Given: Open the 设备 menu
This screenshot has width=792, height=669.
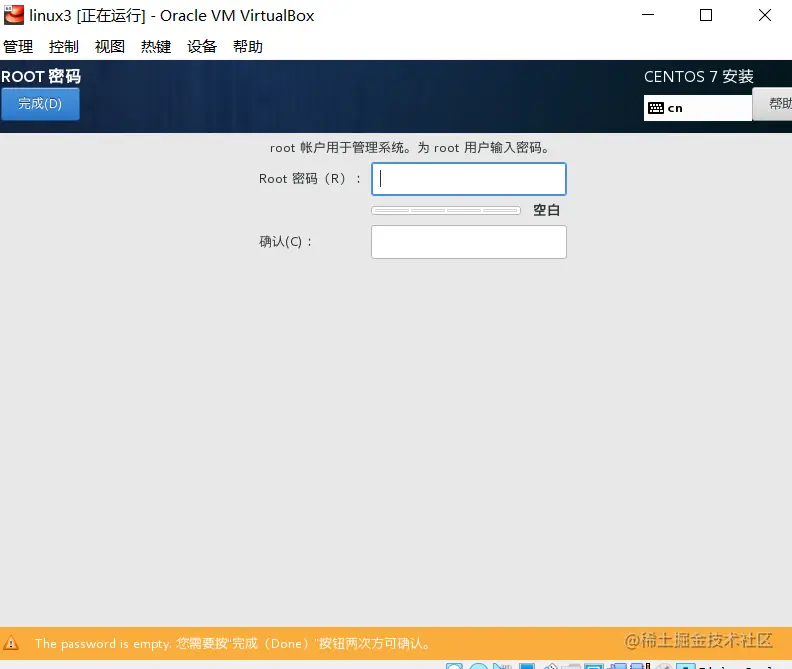Looking at the screenshot, I should tap(202, 46).
